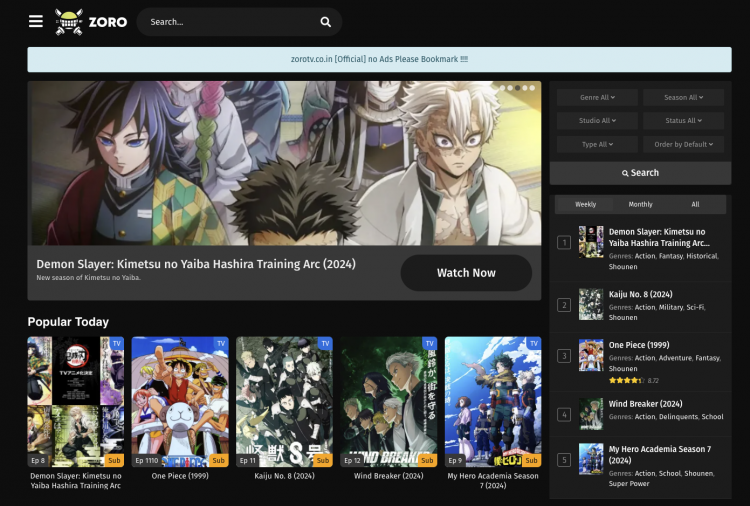This screenshot has height=506, width=750.
Task: Click the Military genre under Kaiju No. 8
Action: 671,307
